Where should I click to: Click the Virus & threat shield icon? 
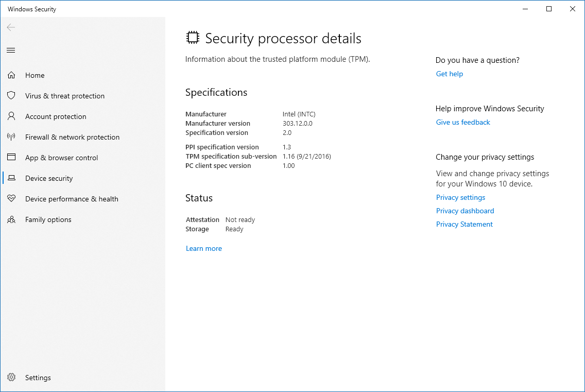point(11,96)
